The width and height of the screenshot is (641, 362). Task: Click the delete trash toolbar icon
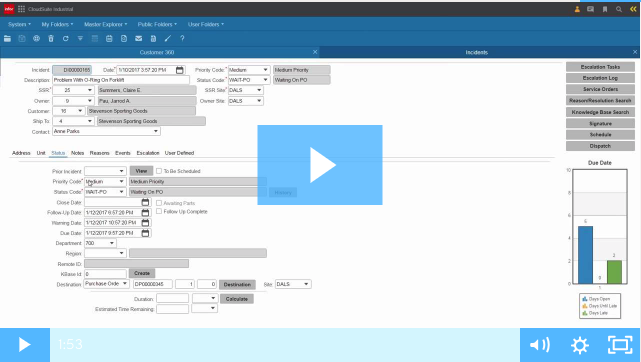point(51,38)
